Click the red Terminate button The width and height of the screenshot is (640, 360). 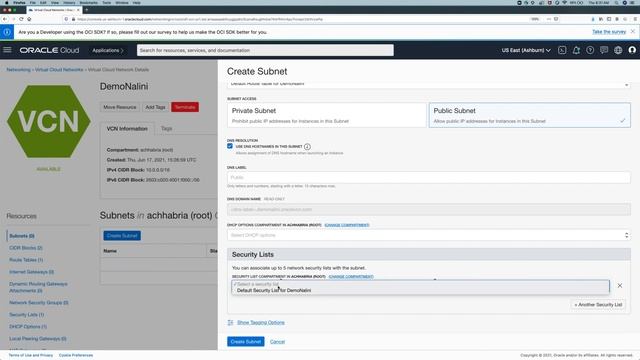pyautogui.click(x=185, y=107)
